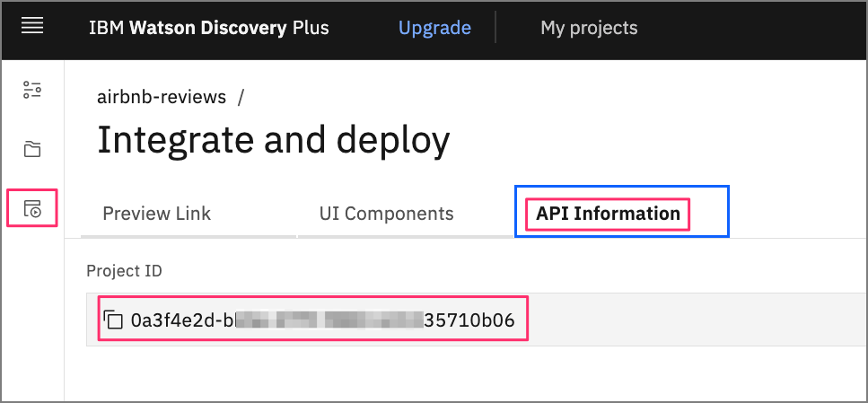Select the API Information tab
Screen dimensions: 868x403
click(622, 214)
